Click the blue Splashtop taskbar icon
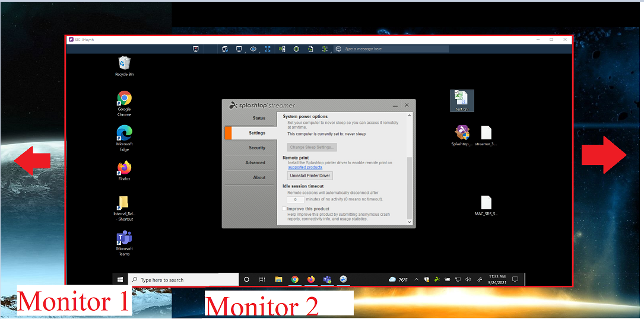Screen dimensions: 644x319 [343, 280]
